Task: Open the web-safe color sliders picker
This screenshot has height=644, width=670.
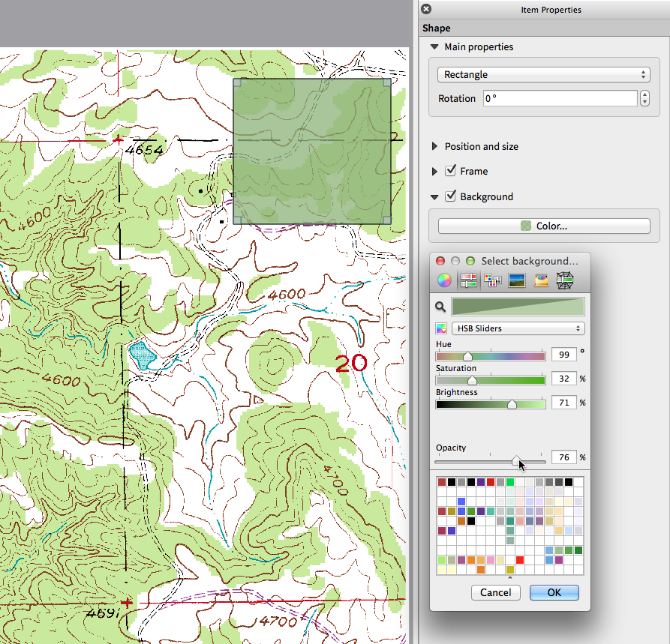Action: [x=564, y=281]
